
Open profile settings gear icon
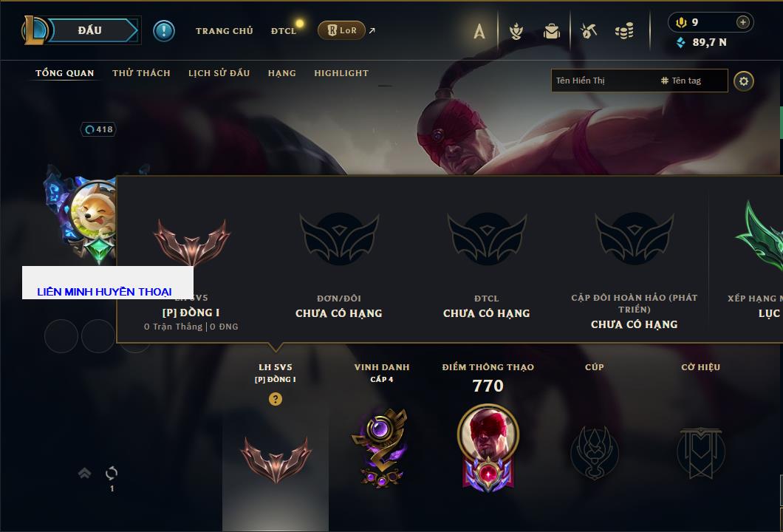coord(744,81)
